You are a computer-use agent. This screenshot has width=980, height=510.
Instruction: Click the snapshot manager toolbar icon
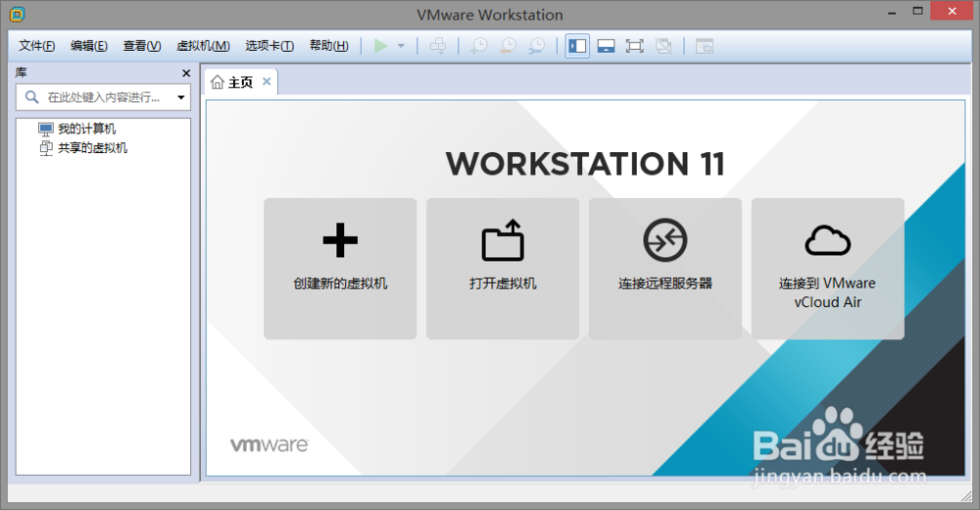click(x=537, y=46)
